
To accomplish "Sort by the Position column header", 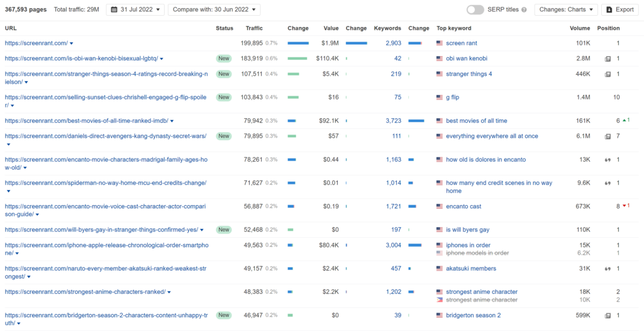I will 608,28.
